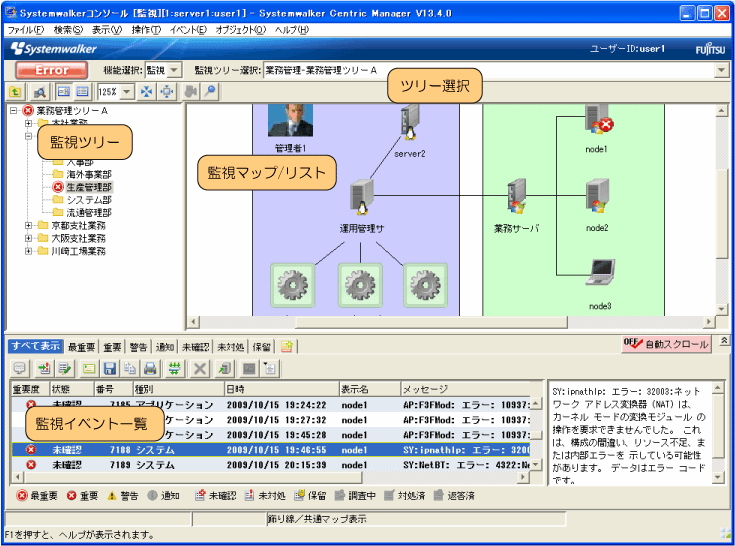
Task: Open the 機能選択 dropdown
Action: point(175,70)
